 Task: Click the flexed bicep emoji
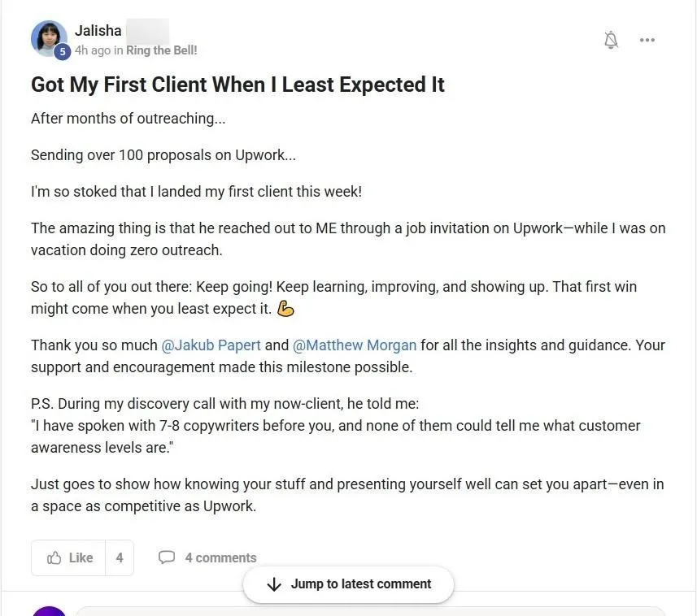(285, 309)
